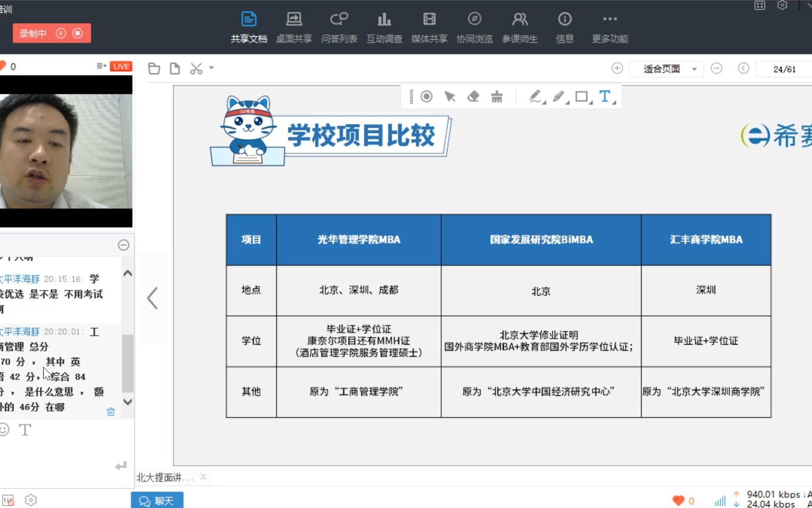Zoom out with the minus circle icon
Image resolution: width=812 pixels, height=508 pixels.
click(717, 68)
